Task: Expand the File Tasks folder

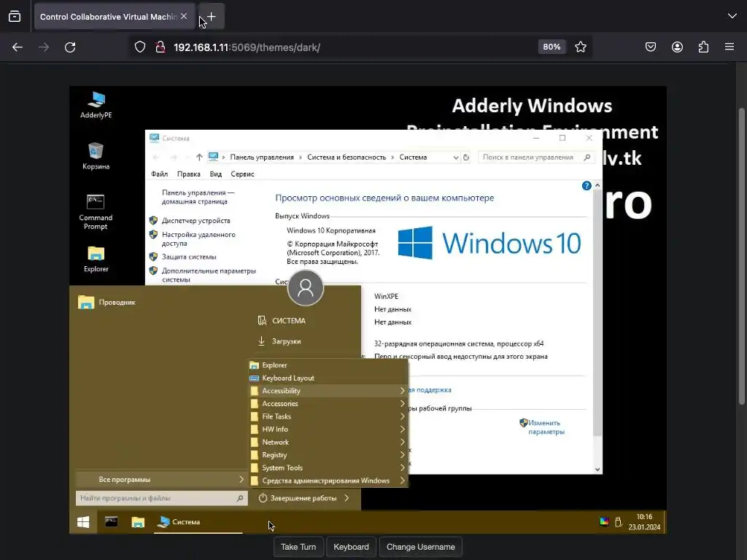Action: pos(328,416)
